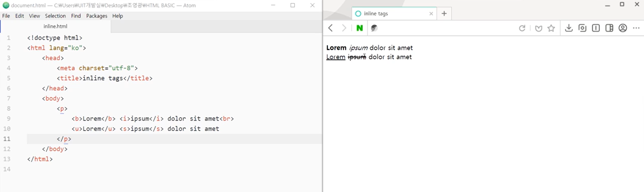Click the shield-shaped icon beside the star
The height and width of the screenshot is (192, 644).
click(539, 28)
